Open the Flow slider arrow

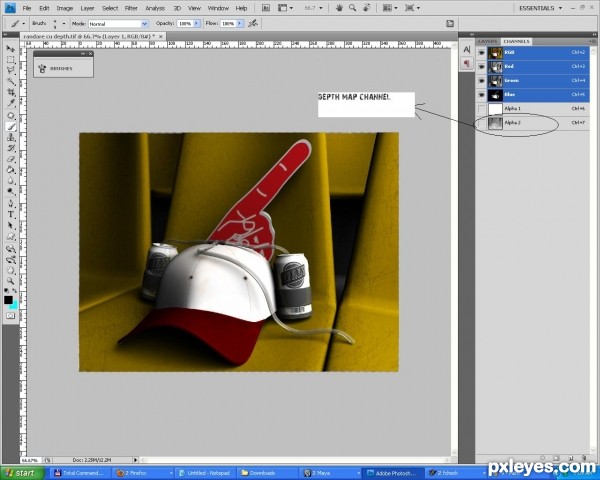coord(240,23)
